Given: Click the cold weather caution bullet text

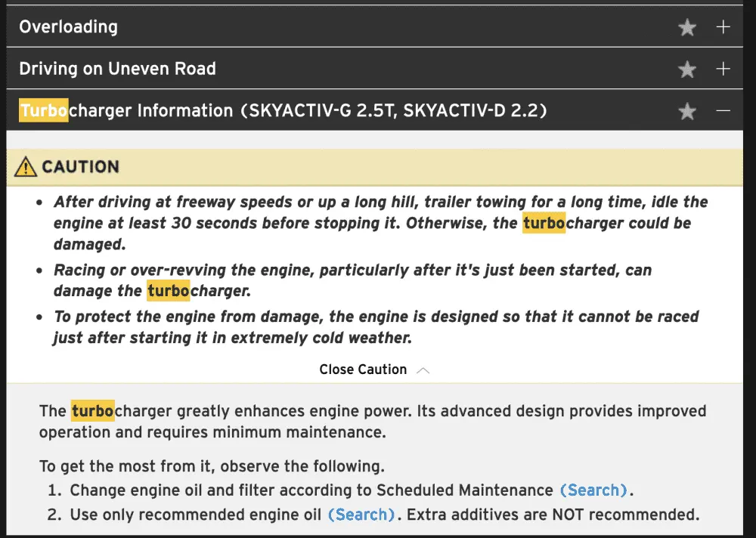Looking at the screenshot, I should point(376,327).
